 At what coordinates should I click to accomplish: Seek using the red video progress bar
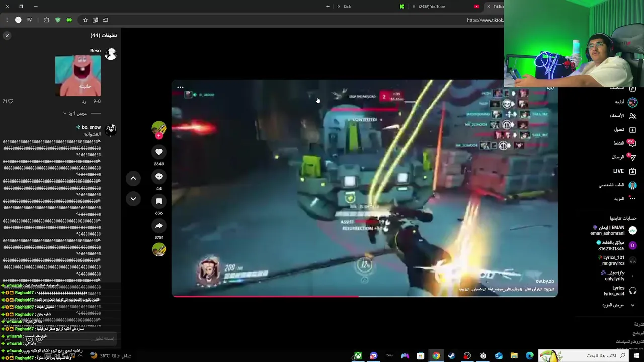[365, 296]
